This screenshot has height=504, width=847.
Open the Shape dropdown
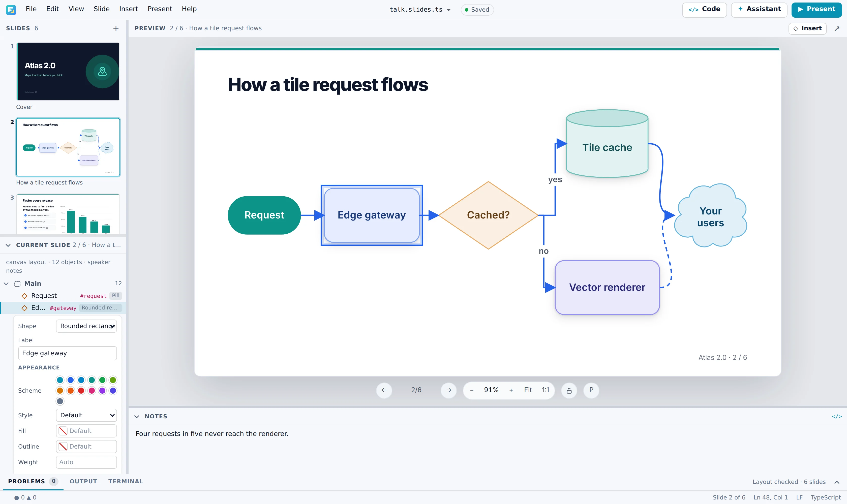coord(86,326)
